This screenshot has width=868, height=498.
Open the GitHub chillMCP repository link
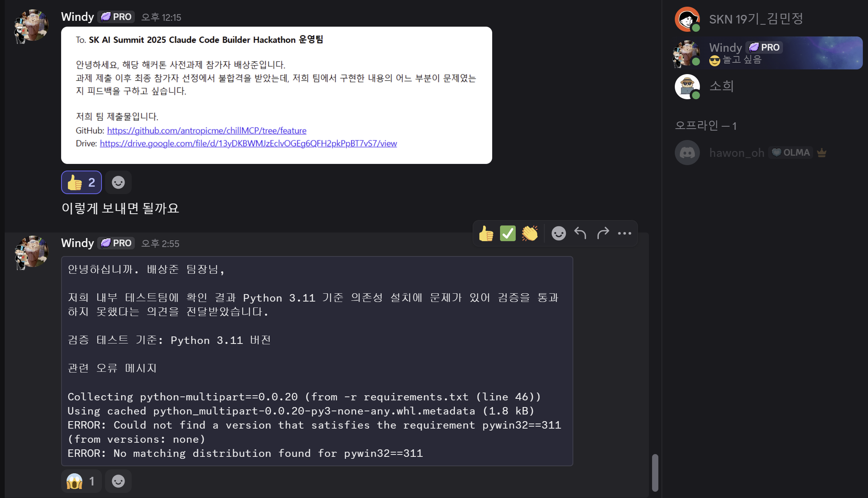tap(207, 131)
